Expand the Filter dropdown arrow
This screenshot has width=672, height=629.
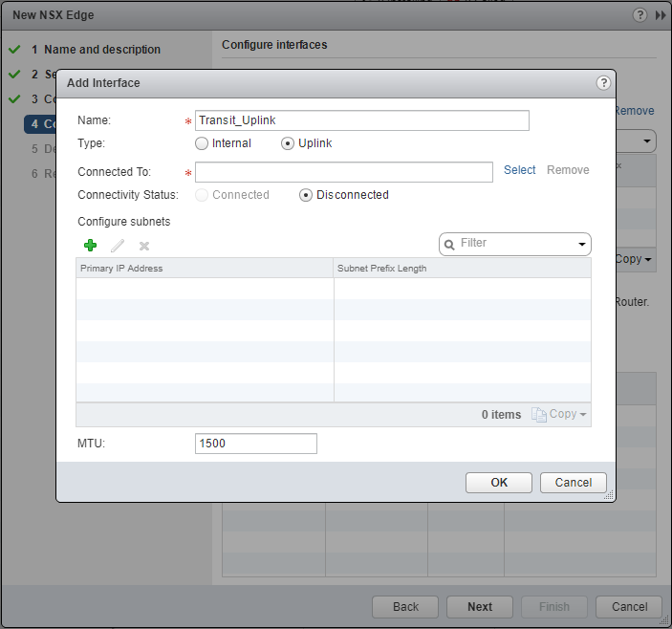click(x=582, y=245)
